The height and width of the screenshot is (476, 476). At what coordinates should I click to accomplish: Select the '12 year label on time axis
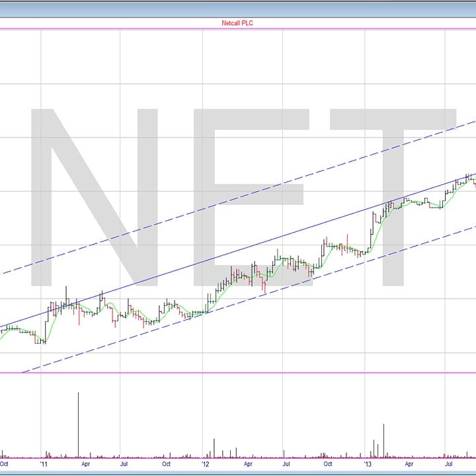206,464
